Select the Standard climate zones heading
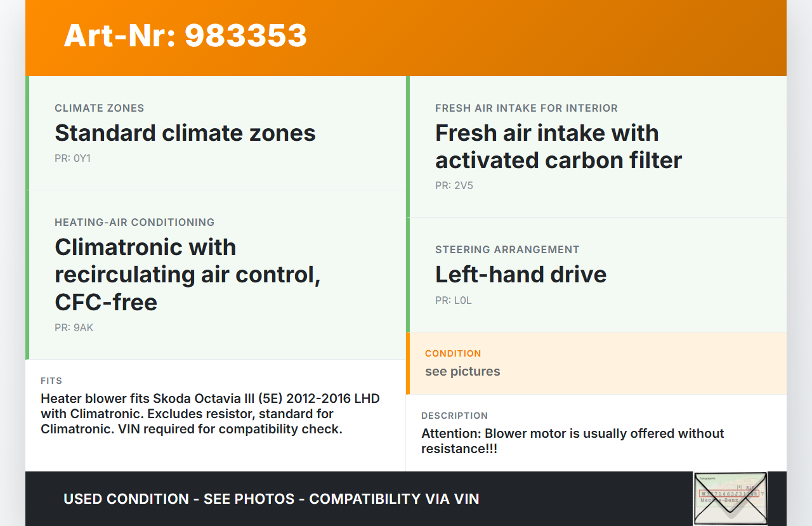The height and width of the screenshot is (526, 812). tap(185, 133)
